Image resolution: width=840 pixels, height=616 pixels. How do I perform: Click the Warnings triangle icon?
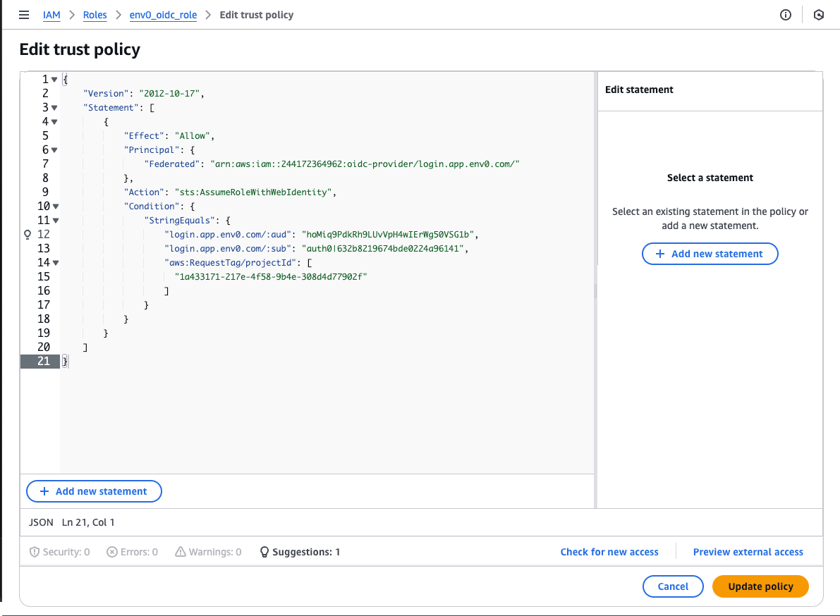pos(181,551)
